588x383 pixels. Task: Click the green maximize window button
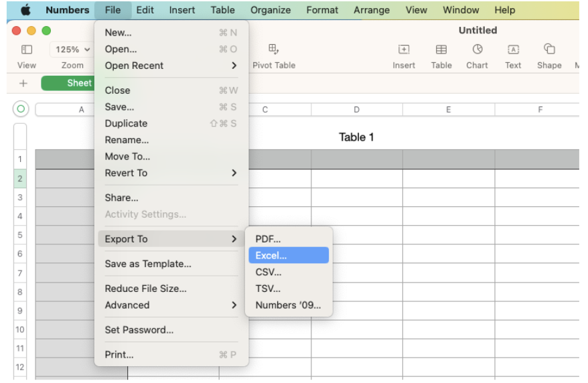point(46,31)
